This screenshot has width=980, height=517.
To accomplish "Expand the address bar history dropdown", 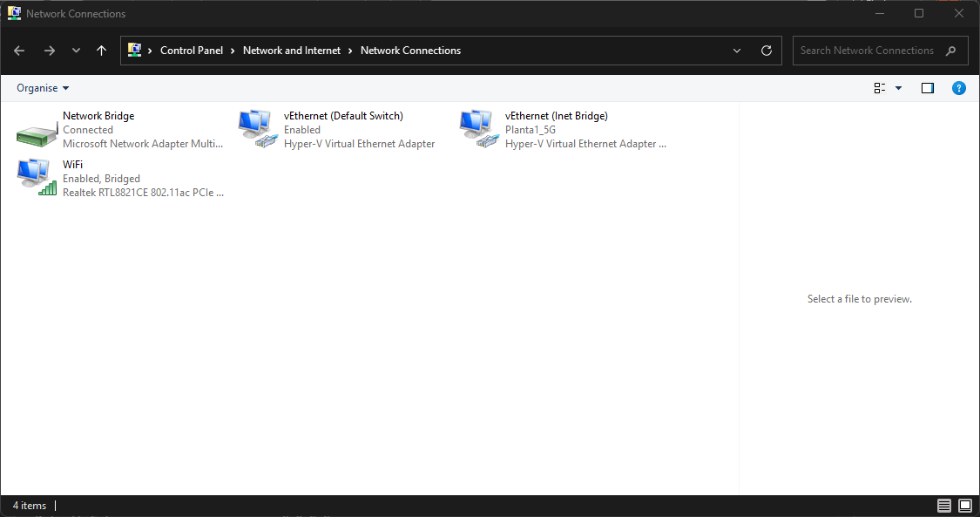I will pos(737,51).
